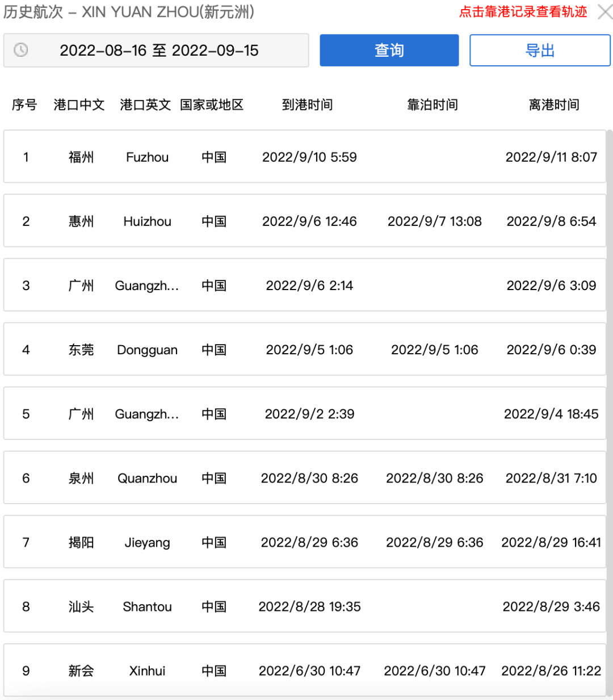This screenshot has width=613, height=700.
Task: Click the 导出 export button
Action: tap(540, 51)
